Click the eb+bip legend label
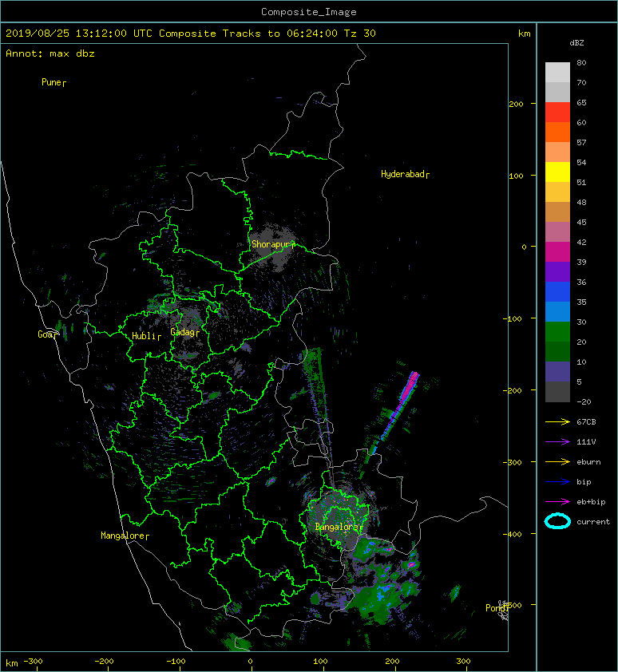Viewport: 618px width, 672px height. [x=591, y=502]
